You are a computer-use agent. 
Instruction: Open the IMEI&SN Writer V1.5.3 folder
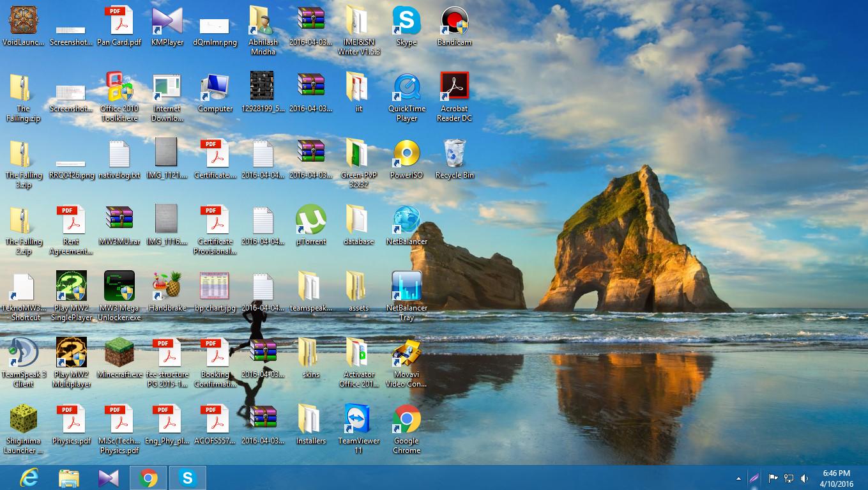click(x=359, y=31)
